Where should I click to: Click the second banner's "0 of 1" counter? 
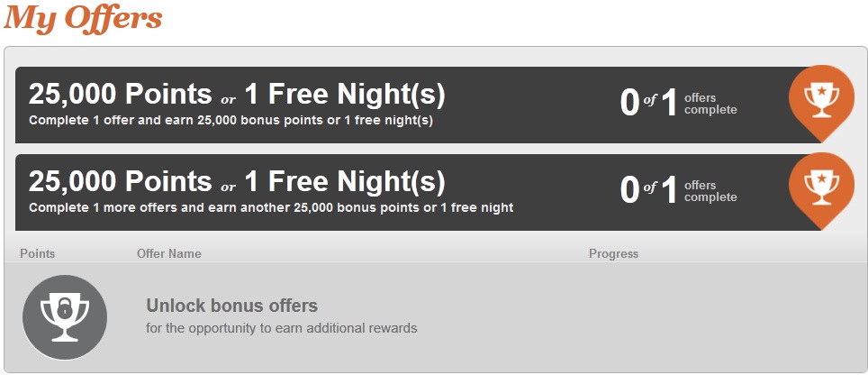point(648,190)
